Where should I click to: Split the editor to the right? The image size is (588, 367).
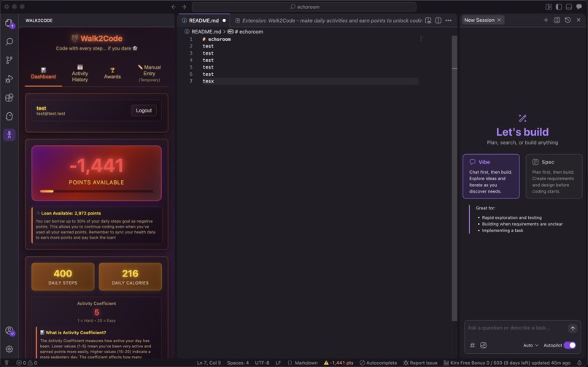(438, 20)
